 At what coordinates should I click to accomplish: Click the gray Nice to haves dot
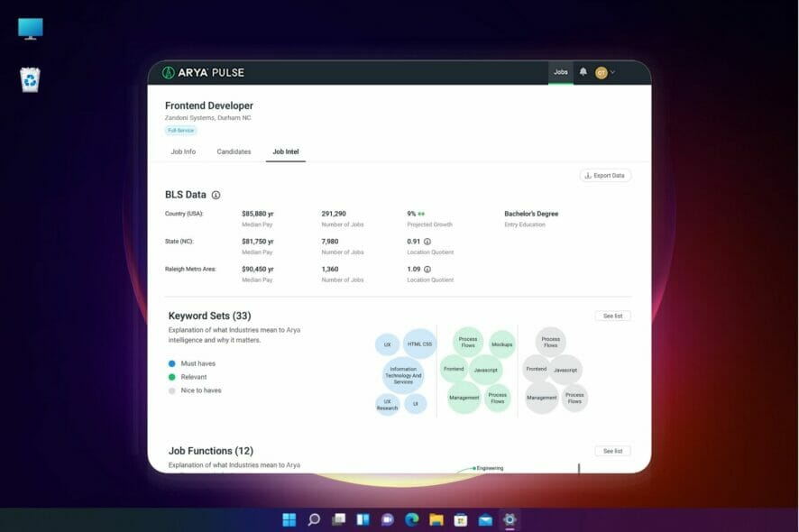pos(171,390)
